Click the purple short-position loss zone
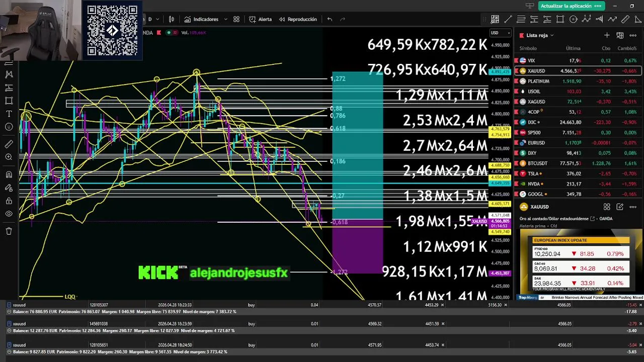Screen dimensions: 644x362 (357, 246)
